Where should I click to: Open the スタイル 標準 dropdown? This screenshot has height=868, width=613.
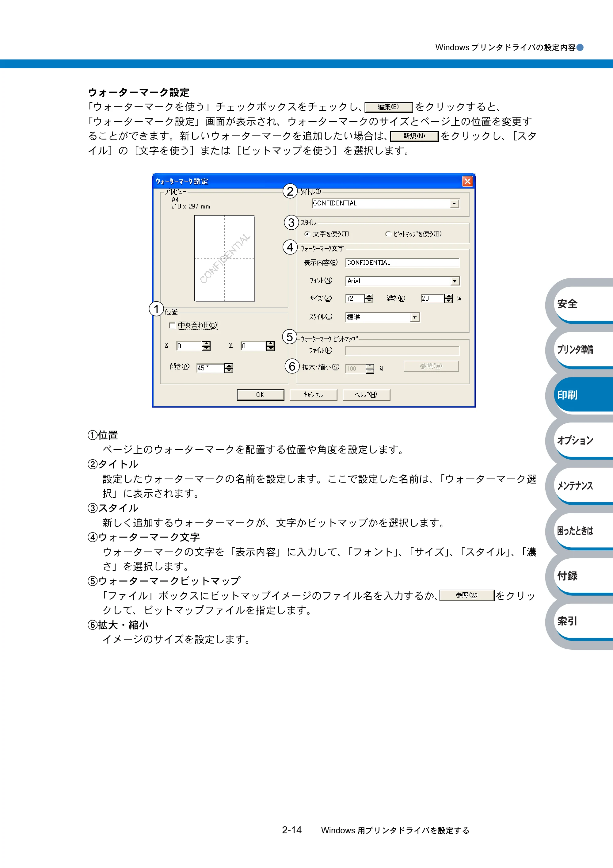tap(415, 317)
